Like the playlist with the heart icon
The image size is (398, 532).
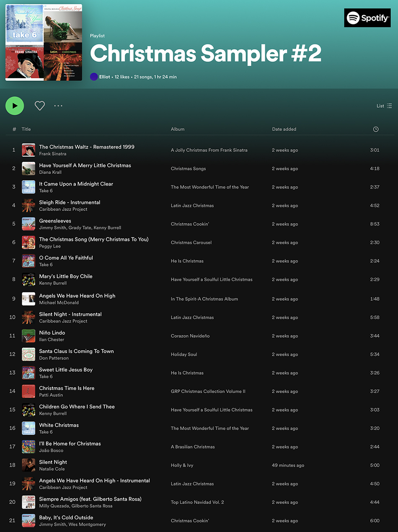40,106
